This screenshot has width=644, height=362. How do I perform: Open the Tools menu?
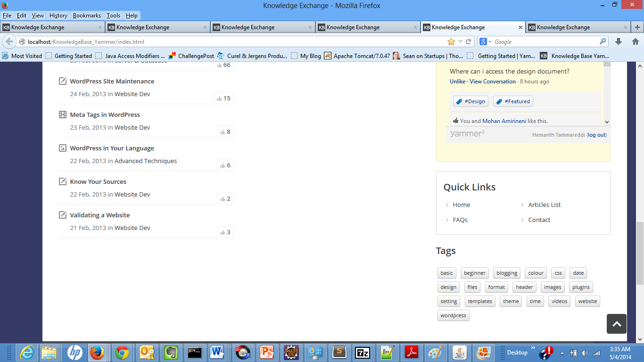tap(113, 16)
